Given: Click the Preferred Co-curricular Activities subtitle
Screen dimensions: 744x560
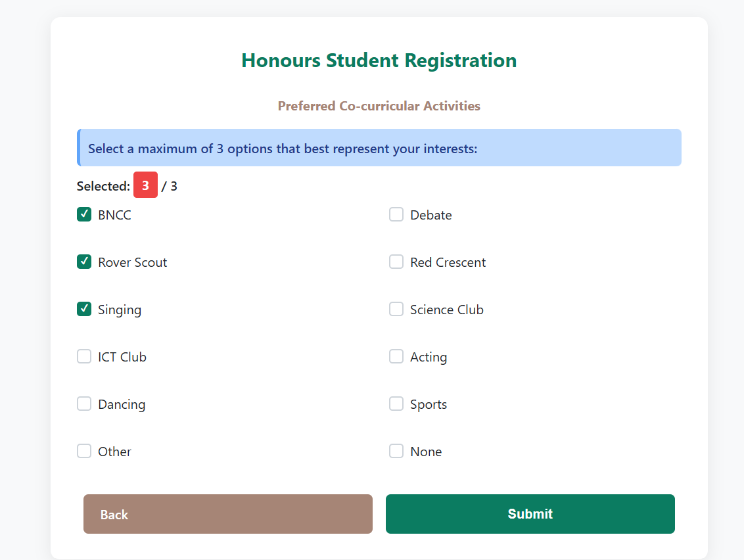Looking at the screenshot, I should (x=379, y=106).
